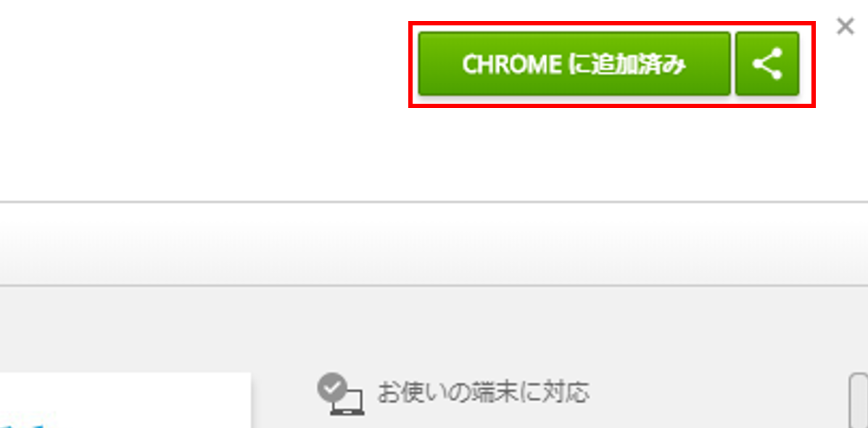
Task: Click the green 'CHROME に追加済み' button
Action: 574,64
